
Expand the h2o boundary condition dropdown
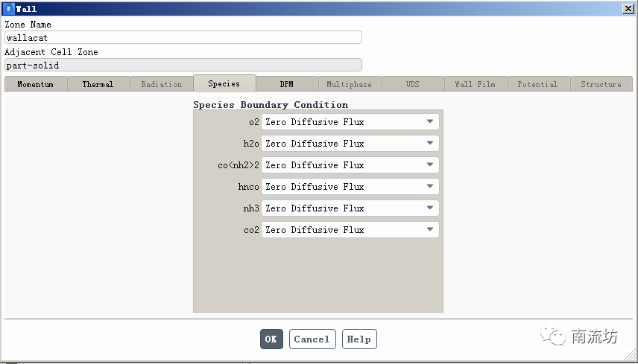pos(350,144)
